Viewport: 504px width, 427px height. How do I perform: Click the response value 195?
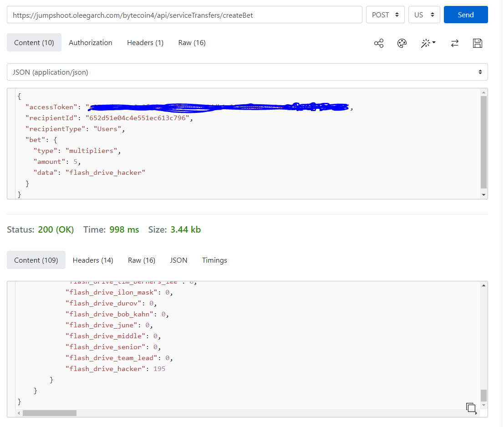click(x=159, y=369)
